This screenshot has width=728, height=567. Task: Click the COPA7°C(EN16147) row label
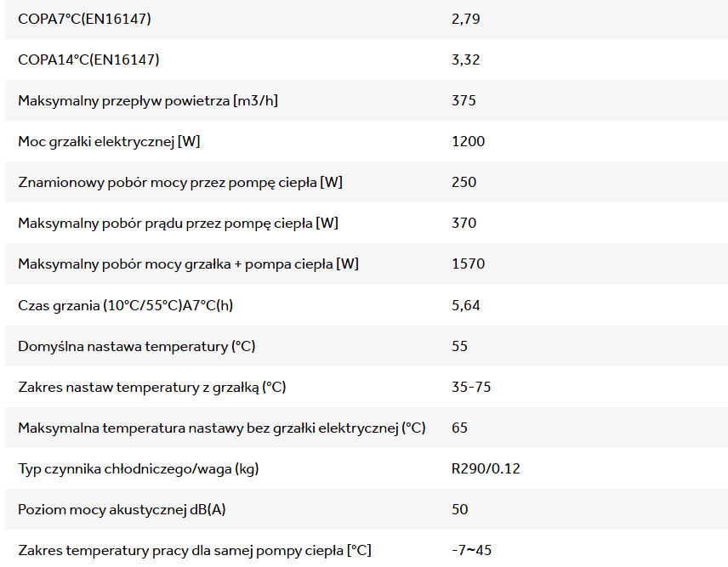click(x=84, y=19)
